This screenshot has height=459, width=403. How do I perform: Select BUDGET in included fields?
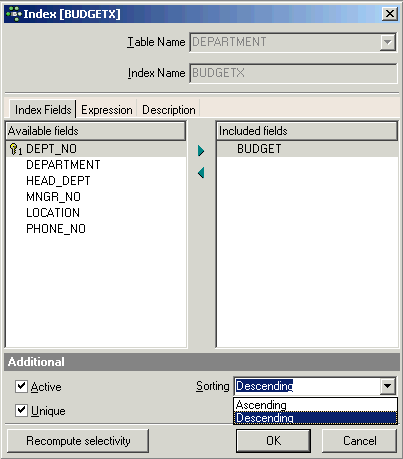259,149
